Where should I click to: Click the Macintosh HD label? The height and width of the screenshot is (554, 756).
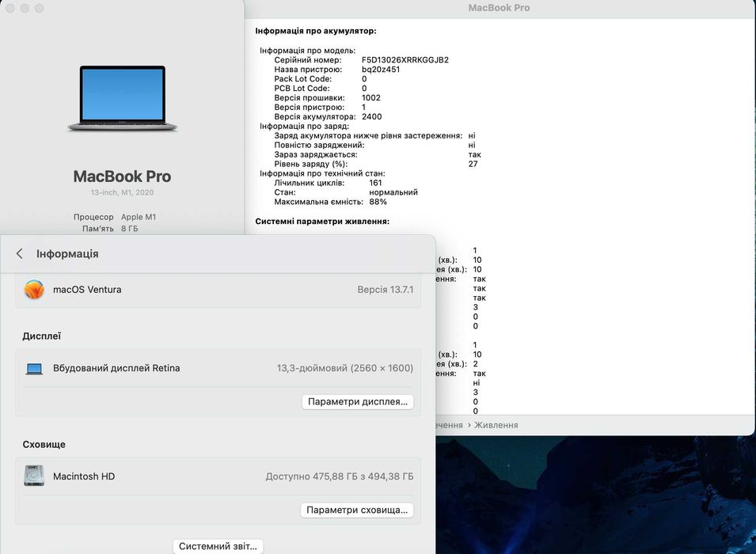84,476
